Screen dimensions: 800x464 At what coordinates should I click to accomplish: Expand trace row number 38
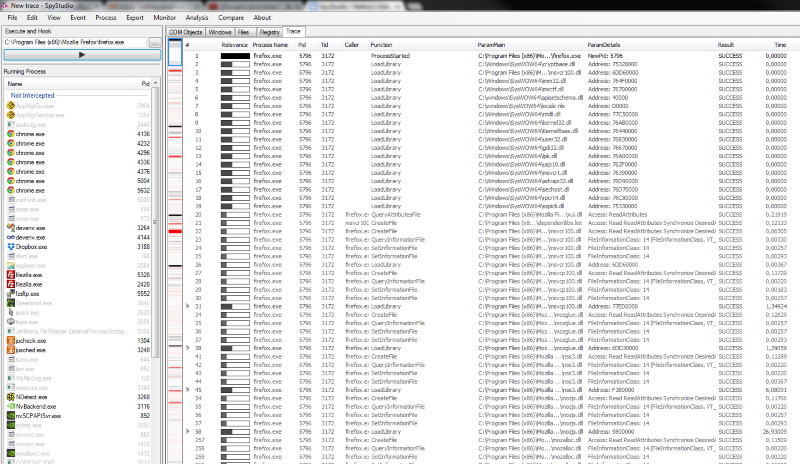click(x=188, y=348)
